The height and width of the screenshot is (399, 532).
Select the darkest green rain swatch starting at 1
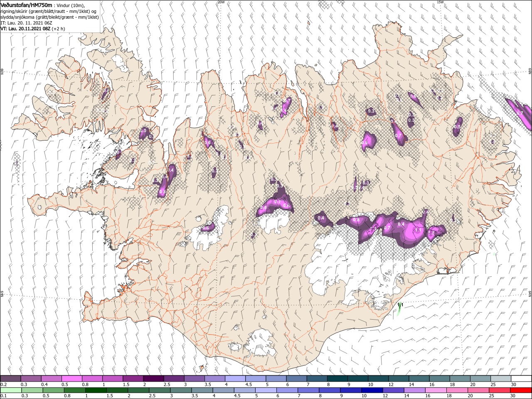tap(96, 390)
